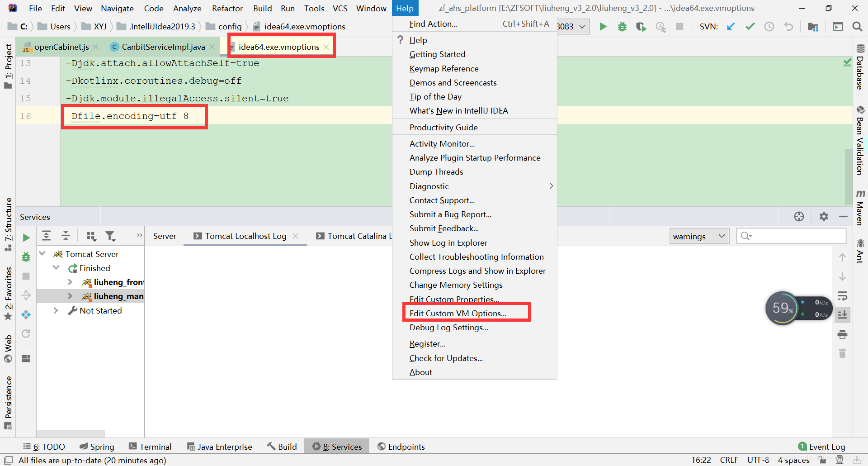Open the Bean Validation tool window
The width and height of the screenshot is (868, 466).
coord(860,141)
